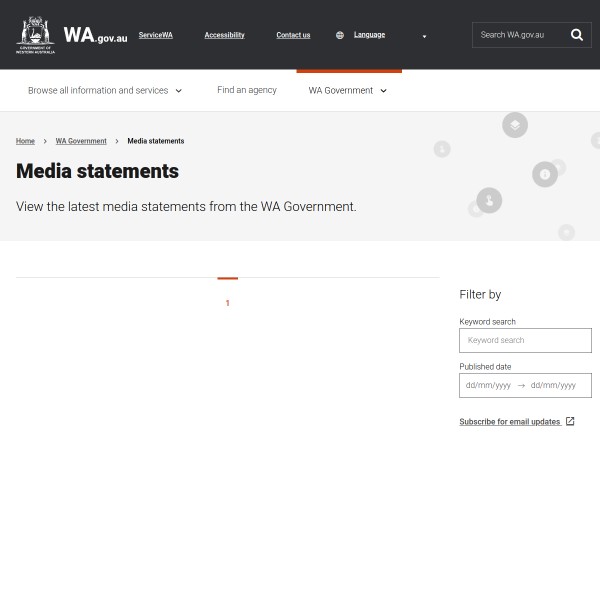The height and width of the screenshot is (600, 600).
Task: Click the Keyword search filter field
Action: coord(525,340)
